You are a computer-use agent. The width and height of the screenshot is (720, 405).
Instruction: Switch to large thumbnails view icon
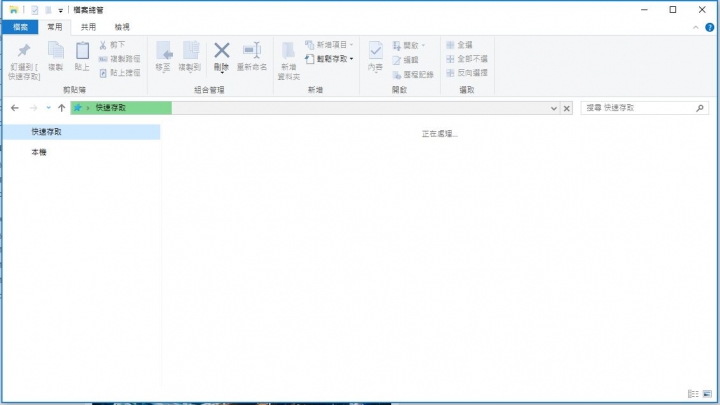pos(707,394)
